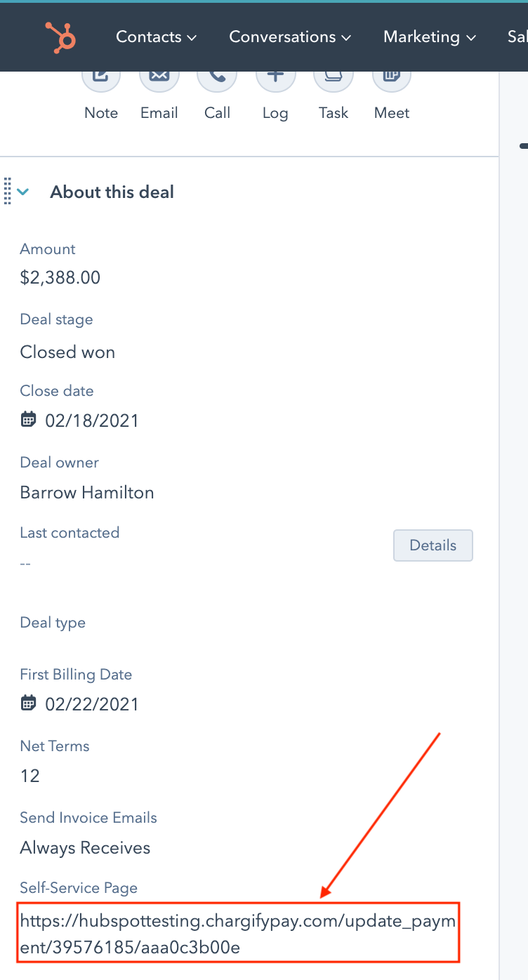The height and width of the screenshot is (980, 528).
Task: Click the Meet calendar icon
Action: 392,75
